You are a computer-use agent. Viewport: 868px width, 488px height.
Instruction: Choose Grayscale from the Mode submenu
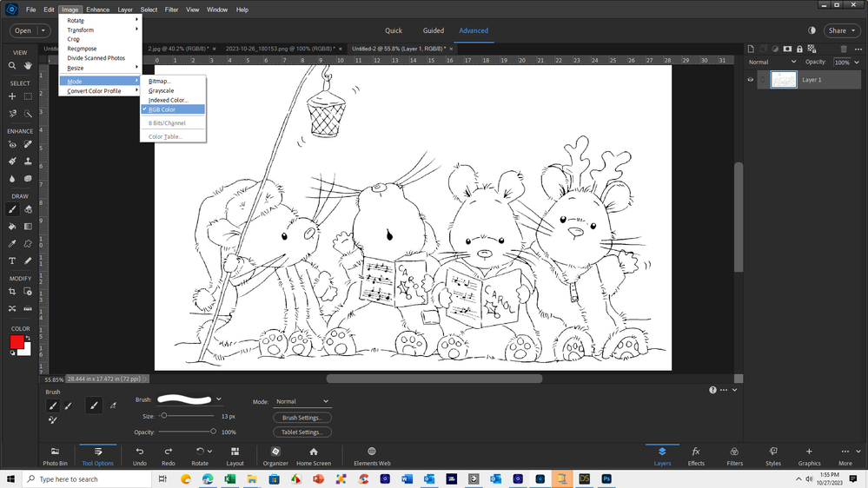point(162,90)
